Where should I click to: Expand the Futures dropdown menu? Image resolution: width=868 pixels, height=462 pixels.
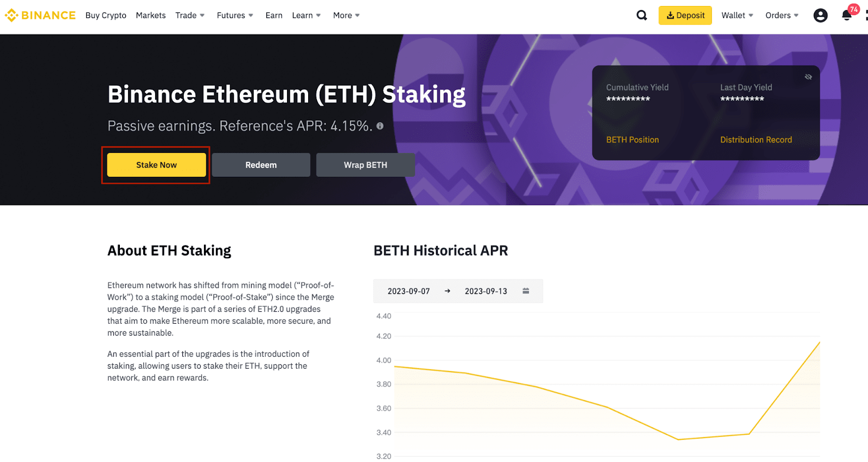tap(235, 15)
